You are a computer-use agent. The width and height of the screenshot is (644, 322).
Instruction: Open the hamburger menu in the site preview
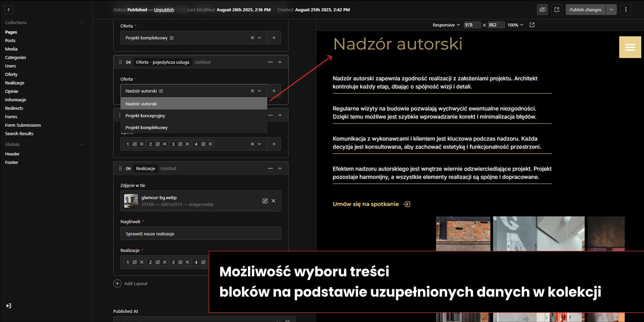(630, 47)
